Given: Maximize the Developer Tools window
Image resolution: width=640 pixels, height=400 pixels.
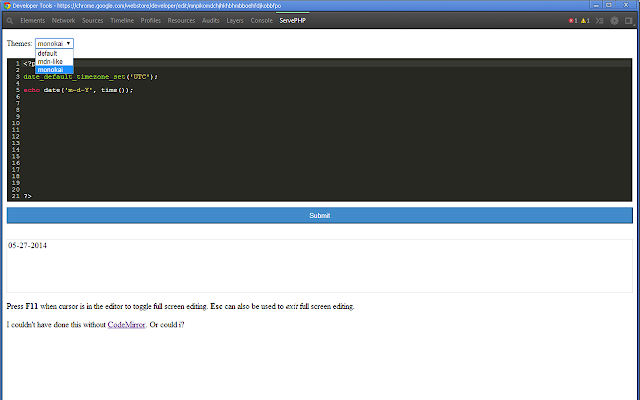Looking at the screenshot, I should (609, 5).
